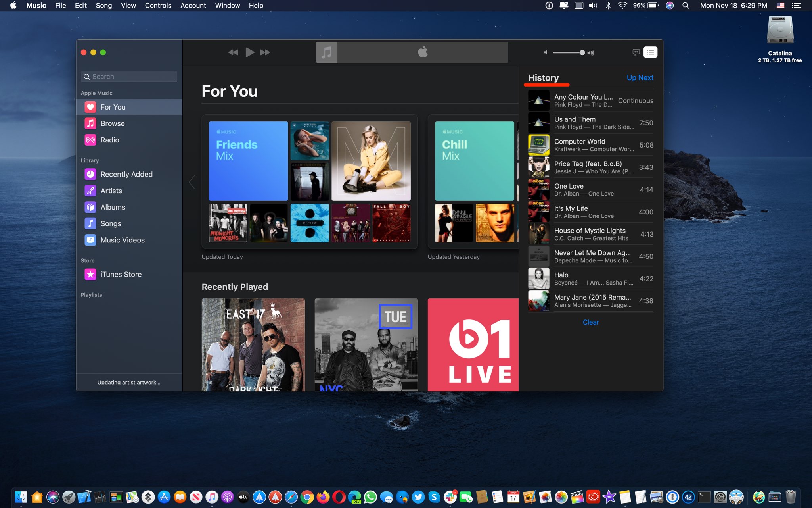812x508 pixels.
Task: Open Browse in the sidebar
Action: tap(129, 123)
